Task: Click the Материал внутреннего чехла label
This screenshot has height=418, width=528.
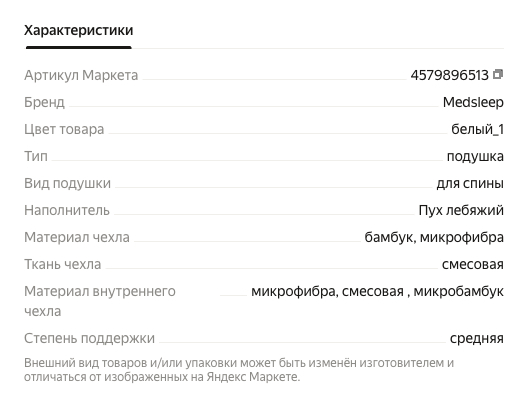Action: coord(100,301)
